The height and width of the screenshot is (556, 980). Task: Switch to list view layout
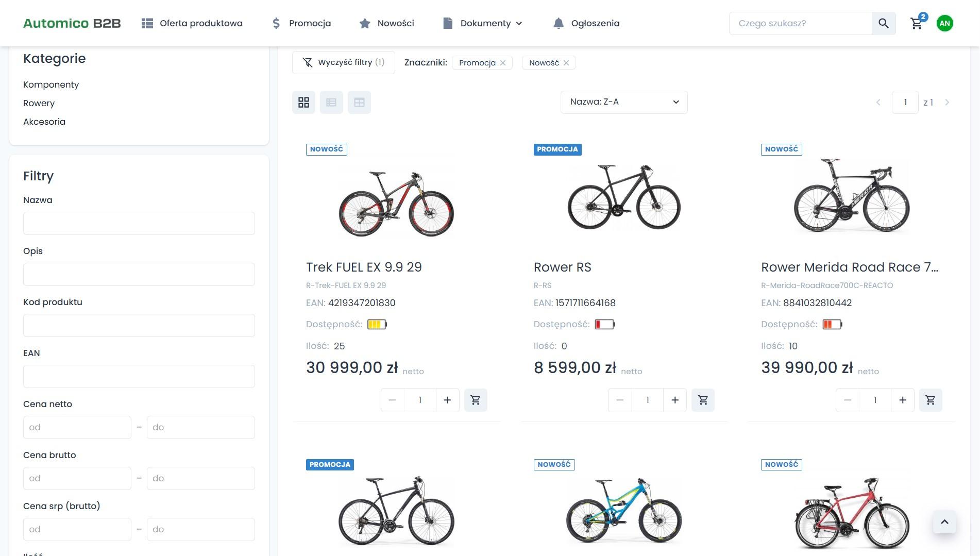[x=331, y=102]
